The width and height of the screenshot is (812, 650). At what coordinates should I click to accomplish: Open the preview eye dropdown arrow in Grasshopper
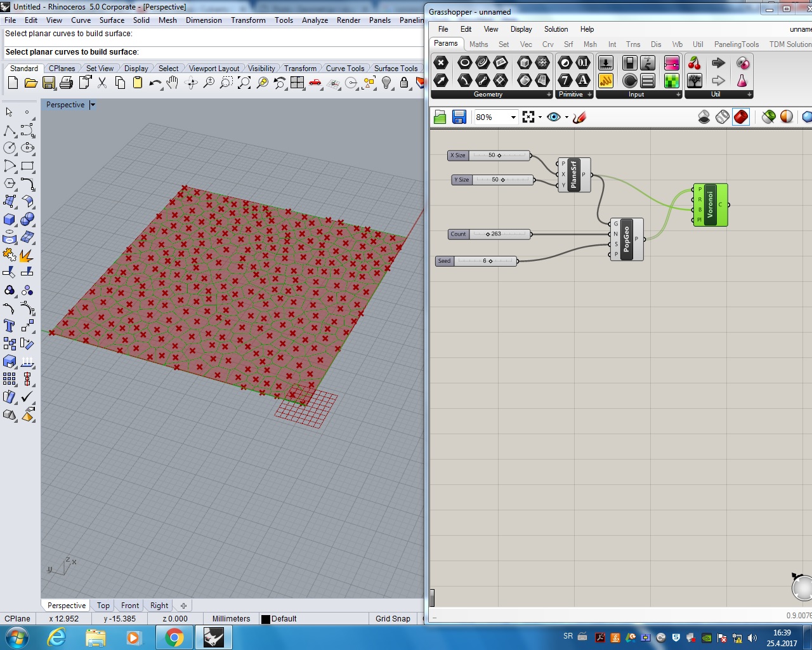pos(566,117)
